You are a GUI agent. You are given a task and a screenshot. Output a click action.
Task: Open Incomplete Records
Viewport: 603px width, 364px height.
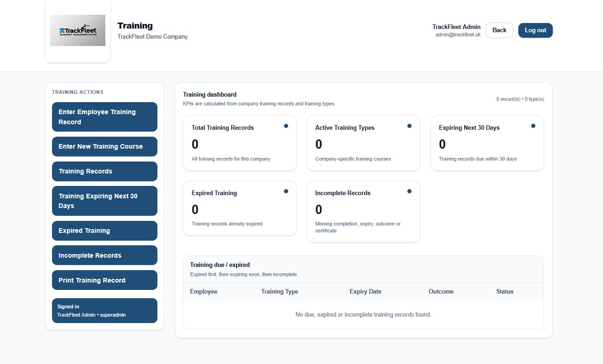104,255
